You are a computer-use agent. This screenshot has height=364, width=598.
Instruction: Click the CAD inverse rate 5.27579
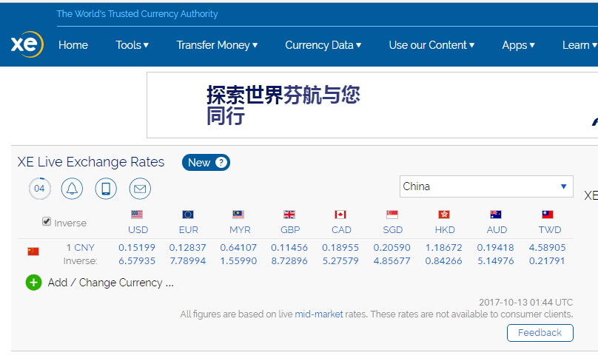point(340,261)
